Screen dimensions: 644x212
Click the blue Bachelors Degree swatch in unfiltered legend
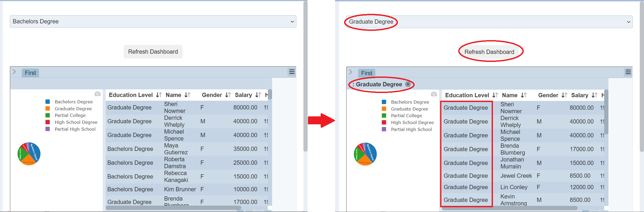[48, 102]
